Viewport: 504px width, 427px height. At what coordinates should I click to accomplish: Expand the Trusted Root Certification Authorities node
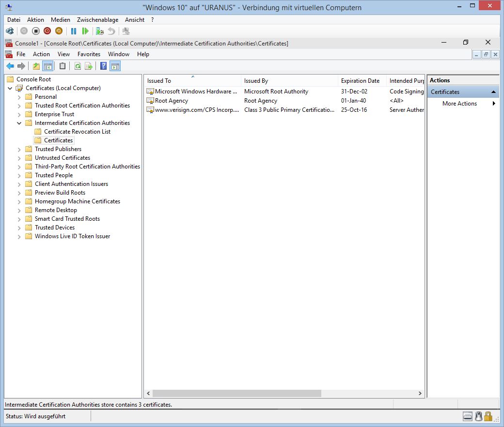click(x=19, y=106)
